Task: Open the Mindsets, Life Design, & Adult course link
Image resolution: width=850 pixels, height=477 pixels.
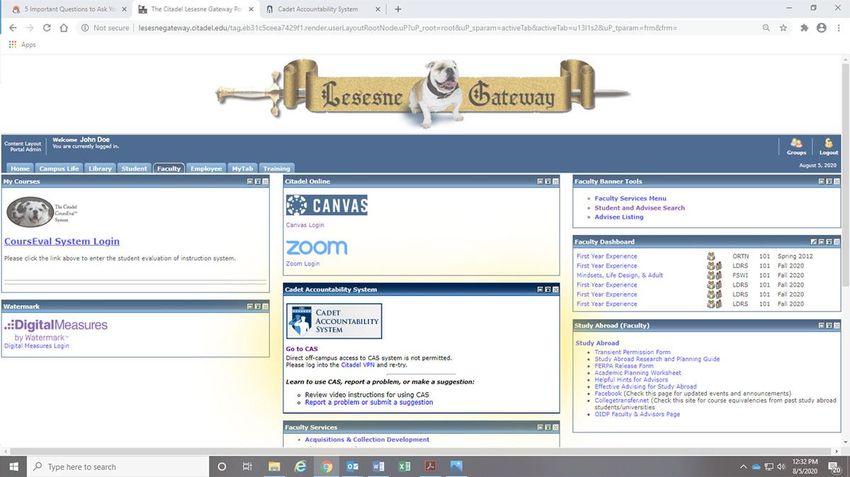Action: [620, 275]
